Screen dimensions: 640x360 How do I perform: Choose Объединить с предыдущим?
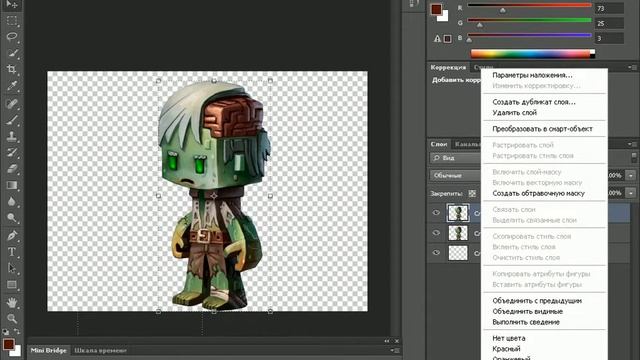(x=537, y=301)
